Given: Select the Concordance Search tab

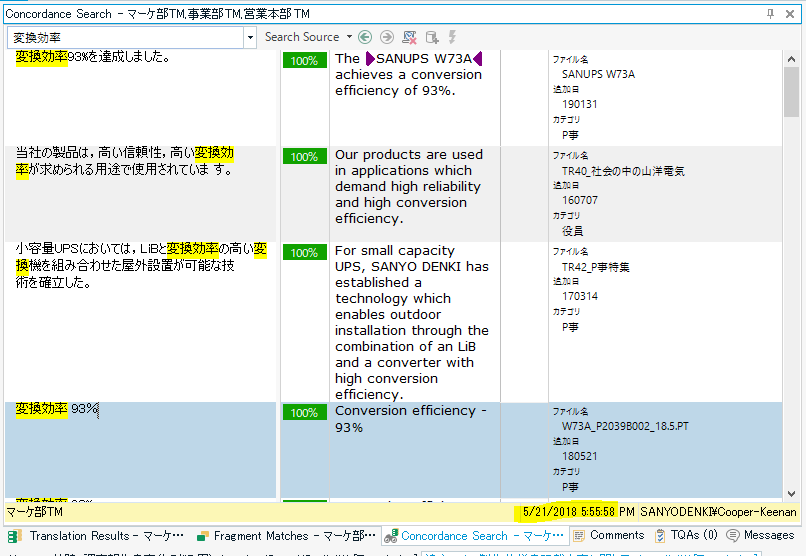Looking at the screenshot, I should coord(474,536).
